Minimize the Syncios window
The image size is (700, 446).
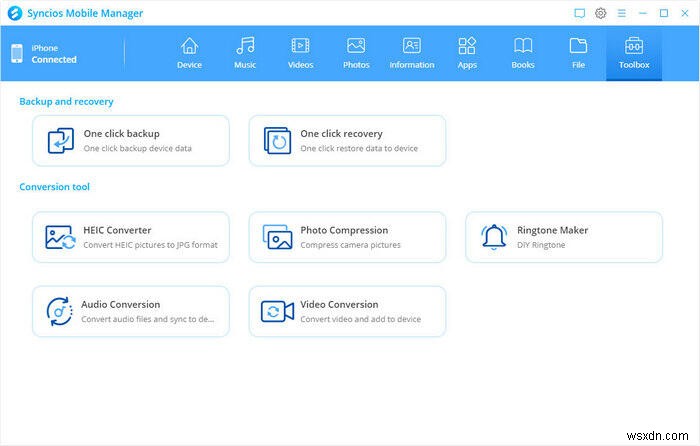coord(643,13)
